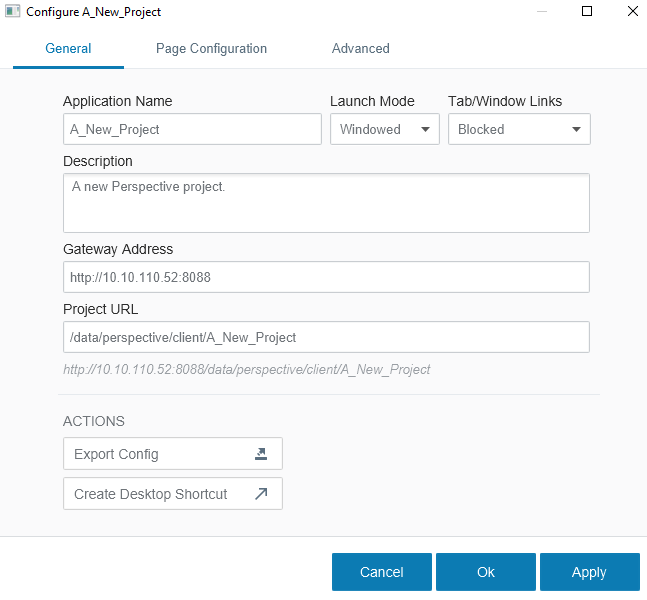Click the Project URL field
Screen dimensions: 647x600
pyautogui.click(x=326, y=337)
